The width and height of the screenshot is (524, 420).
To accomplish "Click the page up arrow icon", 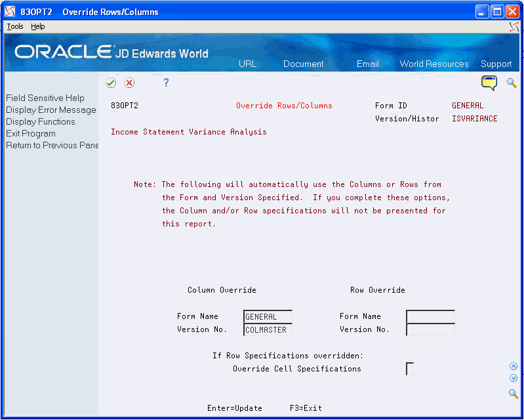I will (x=514, y=366).
